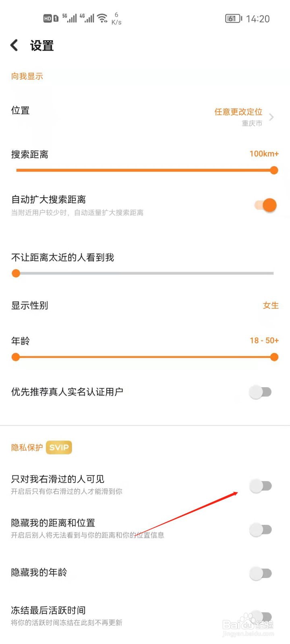Screen dimensions: 290x644
Task: Open the 位置 setting row
Action: tap(145, 117)
